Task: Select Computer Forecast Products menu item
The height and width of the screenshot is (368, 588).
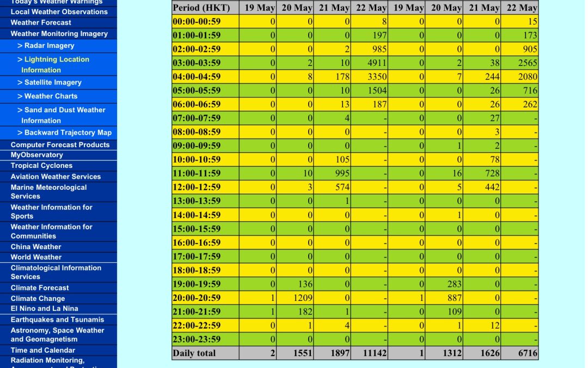Action: pyautogui.click(x=60, y=144)
